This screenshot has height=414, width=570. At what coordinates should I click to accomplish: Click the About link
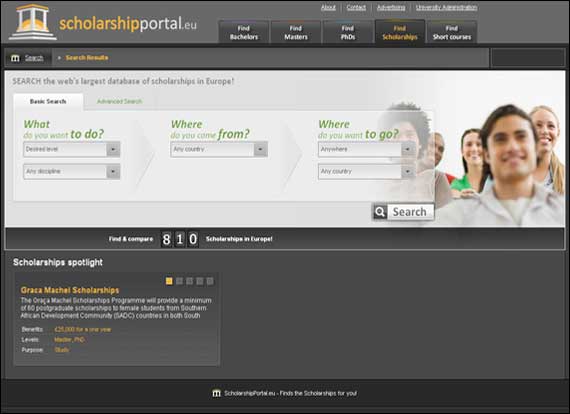328,7
